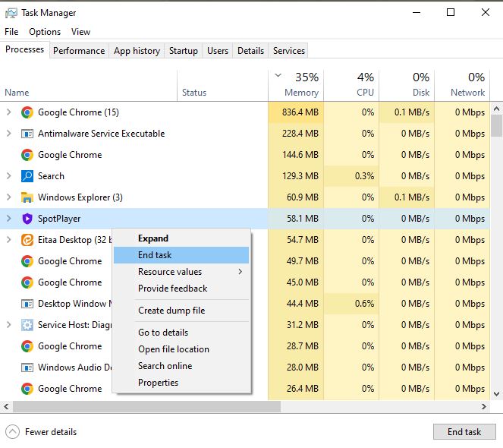Choose Provide feedback in context menu
This screenshot has width=503, height=448.
click(x=181, y=289)
